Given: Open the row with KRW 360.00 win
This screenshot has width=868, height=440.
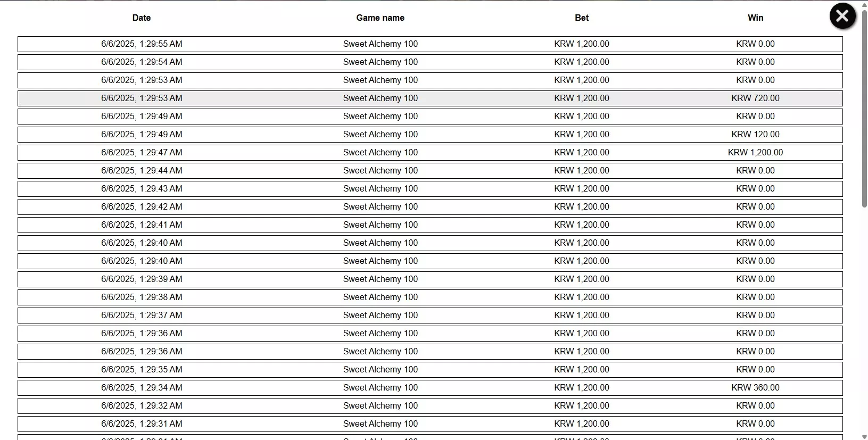Looking at the screenshot, I should (x=430, y=388).
